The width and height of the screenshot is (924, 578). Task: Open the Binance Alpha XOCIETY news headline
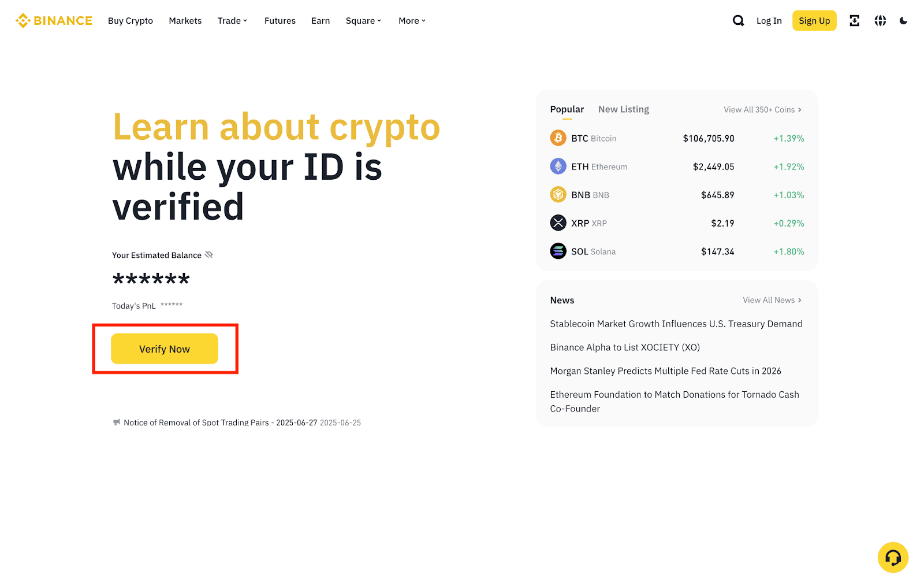625,347
